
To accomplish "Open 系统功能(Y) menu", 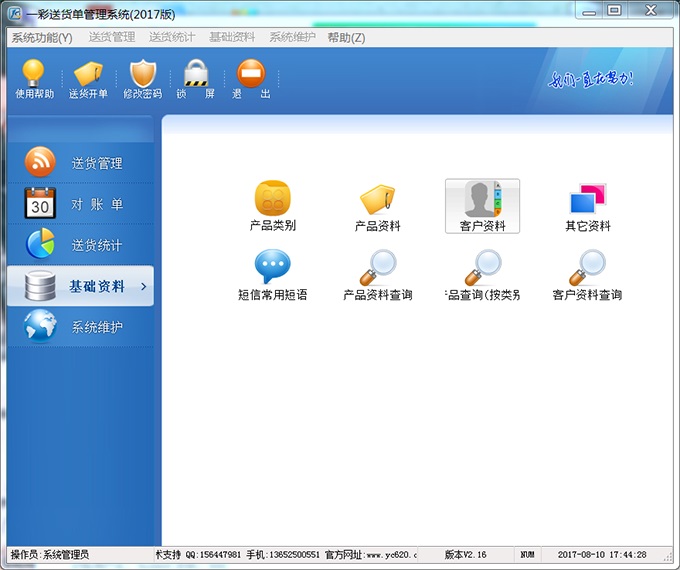I will point(42,38).
